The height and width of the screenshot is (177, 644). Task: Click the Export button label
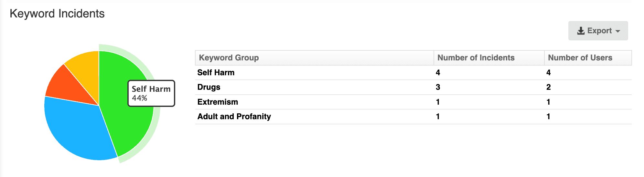pos(599,31)
